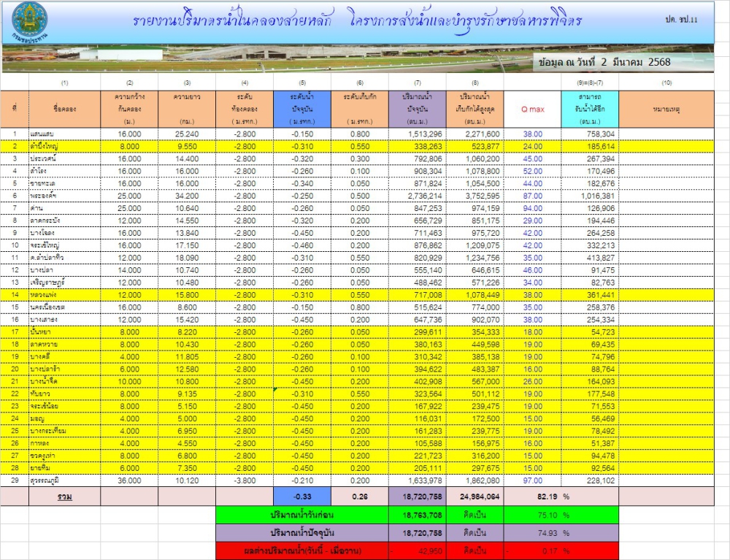
Task: Select width value 36.000 in row 29
Action: point(129,480)
